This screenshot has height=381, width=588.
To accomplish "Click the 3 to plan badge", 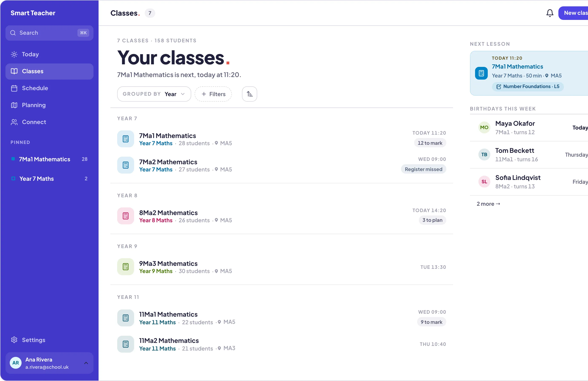I will click(x=432, y=220).
